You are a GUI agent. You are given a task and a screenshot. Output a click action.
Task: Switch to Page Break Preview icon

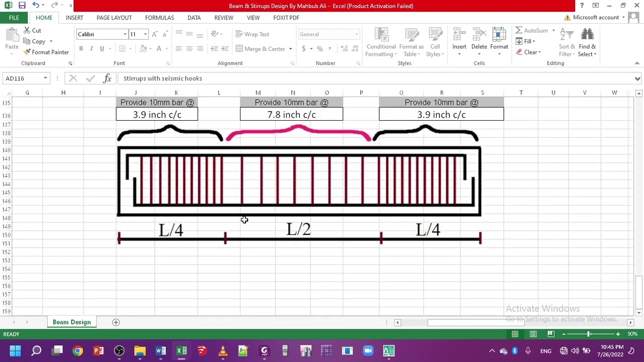[551, 334]
